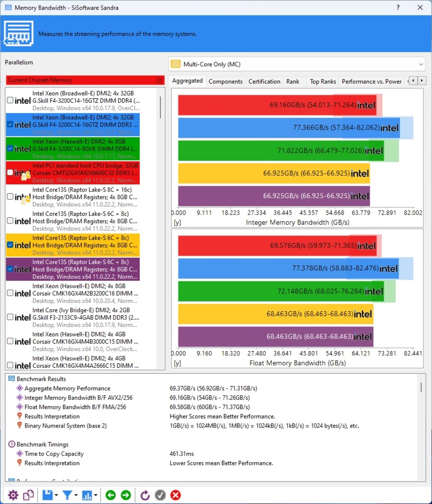Click the [y] label under the integer chart
Image resolution: width=432 pixels, height=504 pixels.
[177, 222]
